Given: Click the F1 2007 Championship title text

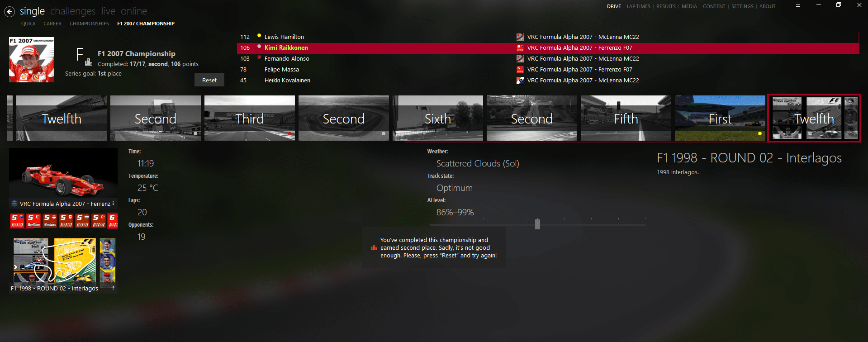Looking at the screenshot, I should [137, 54].
